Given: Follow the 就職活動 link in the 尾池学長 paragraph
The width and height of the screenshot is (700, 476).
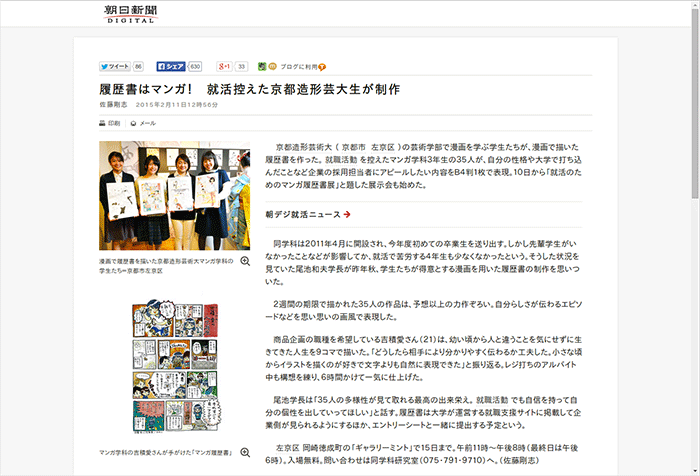Looking at the screenshot, I should coord(492,400).
